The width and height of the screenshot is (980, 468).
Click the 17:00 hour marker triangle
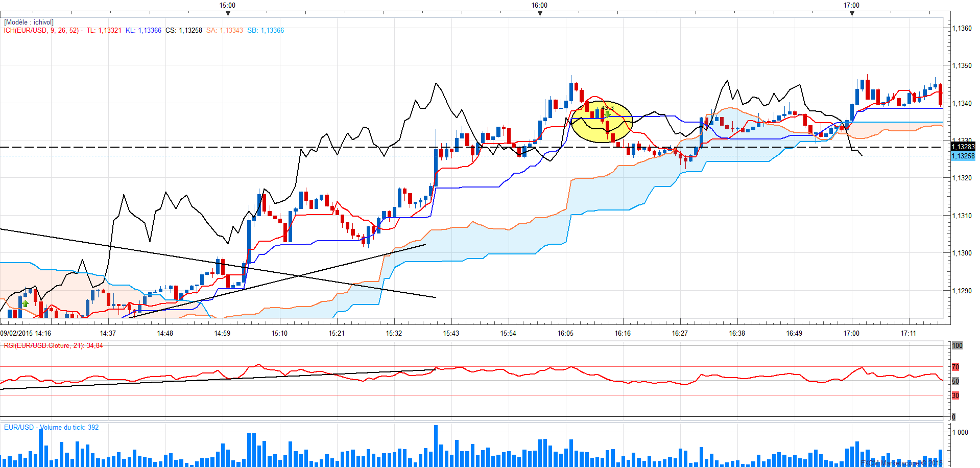click(852, 14)
